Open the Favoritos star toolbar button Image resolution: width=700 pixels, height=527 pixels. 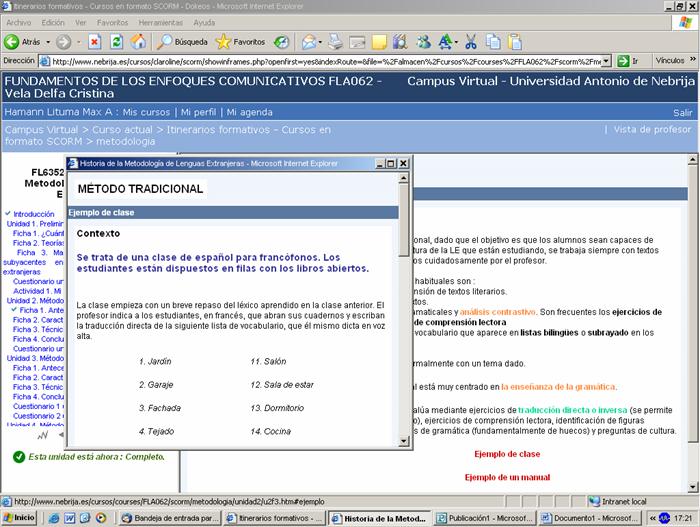pyautogui.click(x=240, y=42)
